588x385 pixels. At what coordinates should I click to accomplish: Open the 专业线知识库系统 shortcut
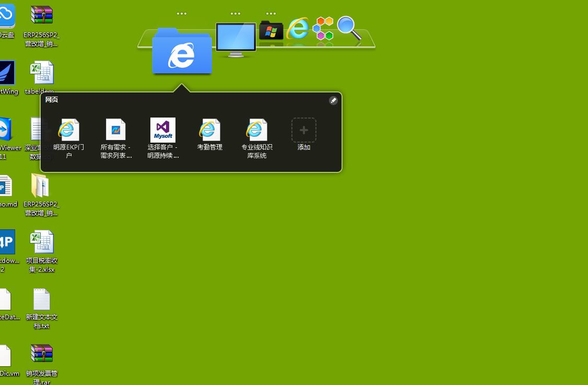point(257,138)
